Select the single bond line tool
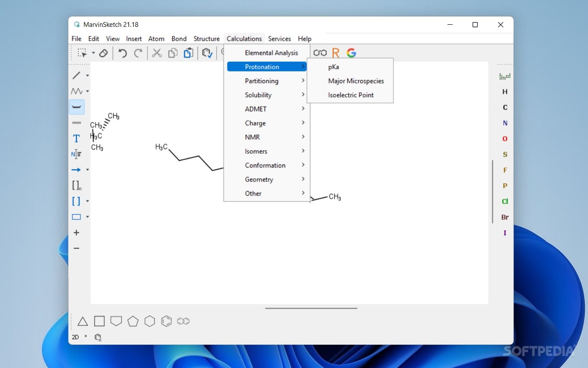The image size is (588, 368). (77, 75)
